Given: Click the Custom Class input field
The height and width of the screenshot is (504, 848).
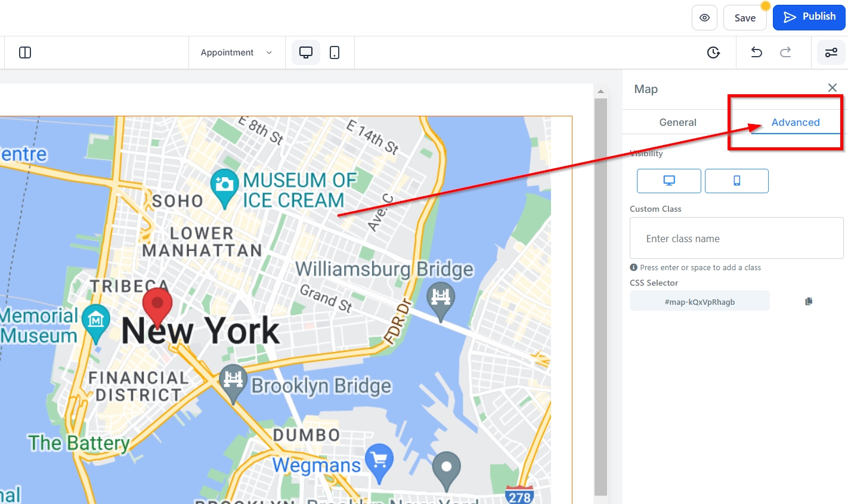Looking at the screenshot, I should (736, 239).
